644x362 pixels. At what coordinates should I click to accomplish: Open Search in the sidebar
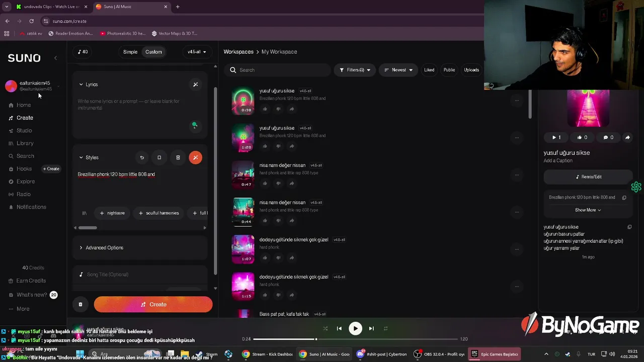[21, 156]
